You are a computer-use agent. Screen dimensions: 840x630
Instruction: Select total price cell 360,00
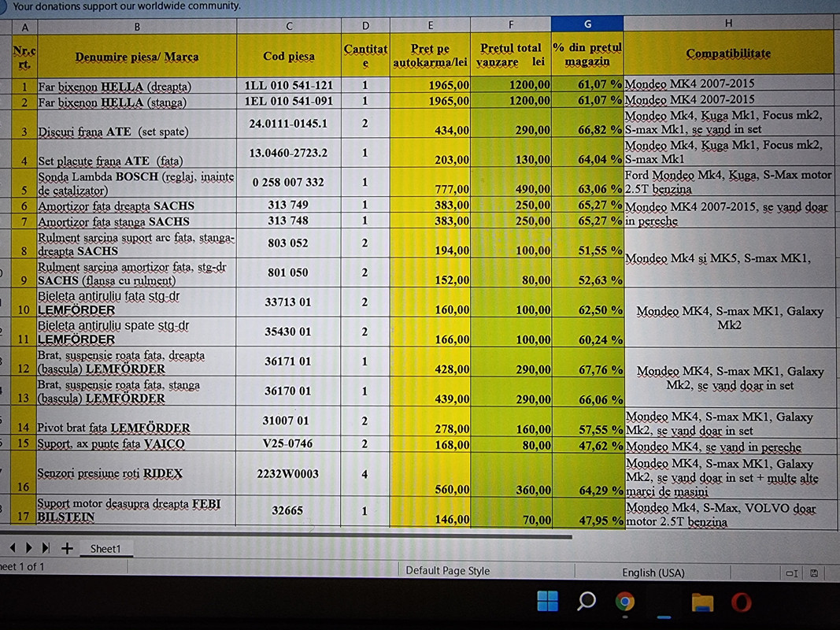(511, 473)
